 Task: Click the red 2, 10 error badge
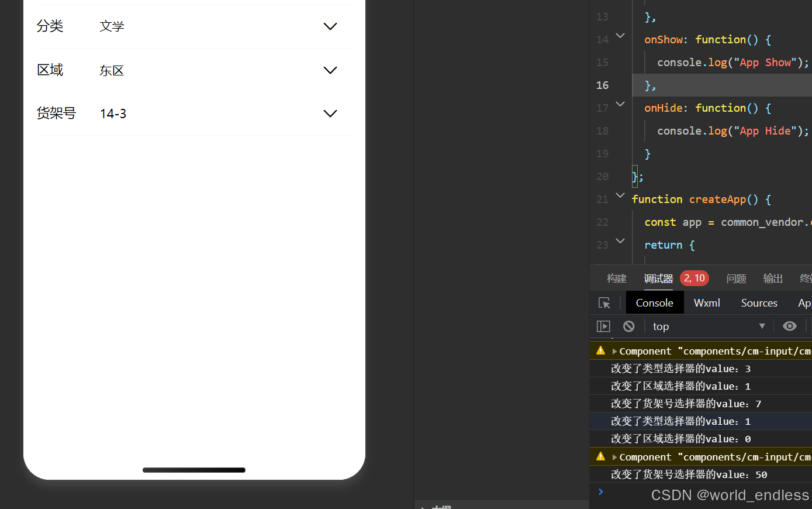[x=694, y=278]
